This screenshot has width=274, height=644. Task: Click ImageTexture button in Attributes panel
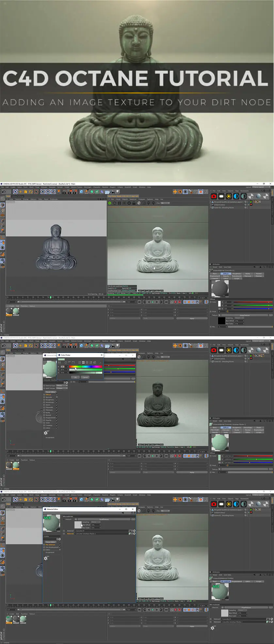point(245,315)
